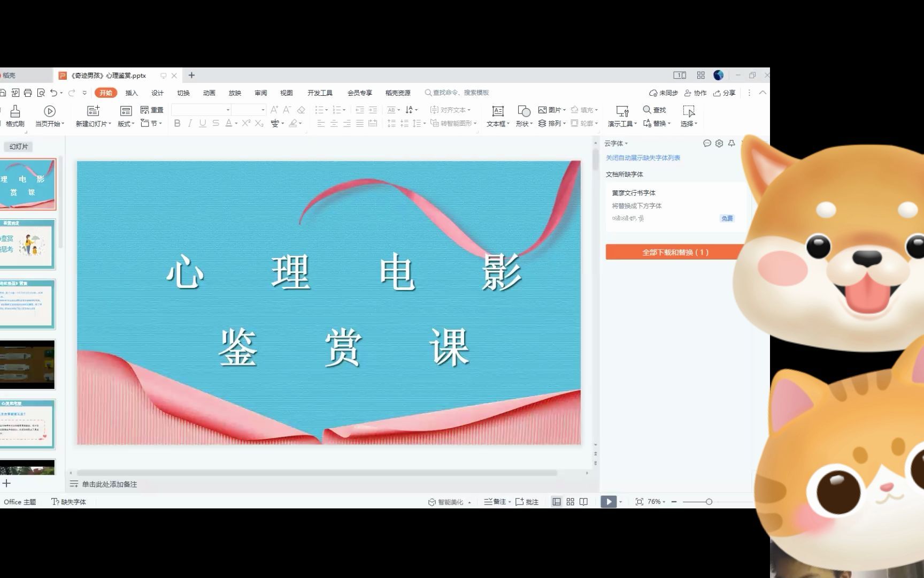Switch to reading view
Image resolution: width=924 pixels, height=578 pixels.
(x=583, y=501)
